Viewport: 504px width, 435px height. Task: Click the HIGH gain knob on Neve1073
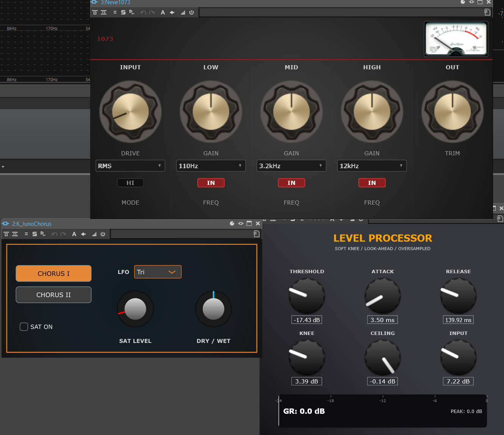[372, 112]
